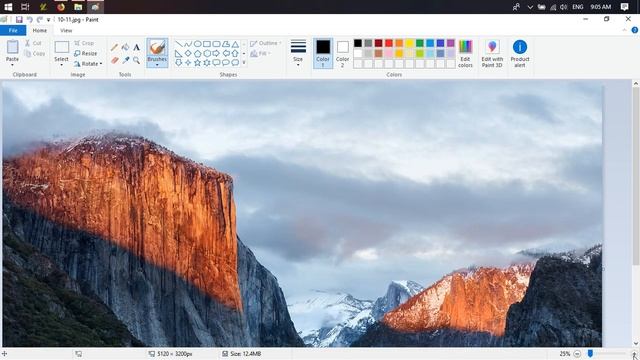Switch to the View tab

(x=66, y=30)
